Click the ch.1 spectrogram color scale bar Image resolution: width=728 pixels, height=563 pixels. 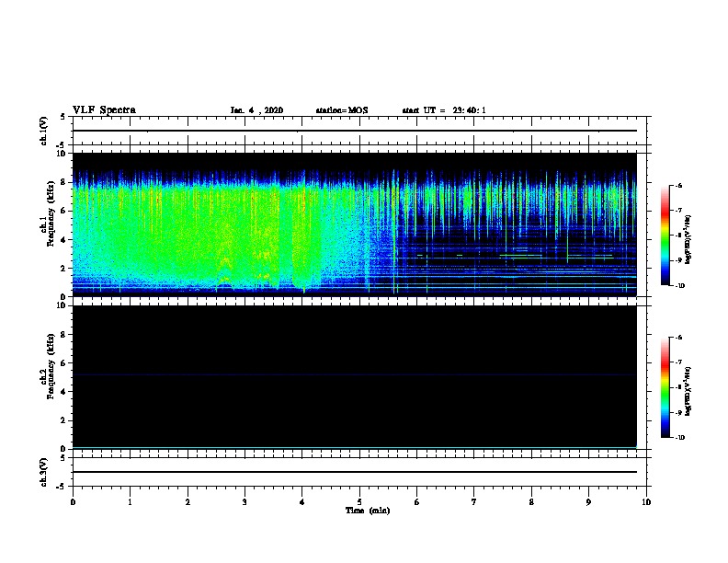(665, 236)
